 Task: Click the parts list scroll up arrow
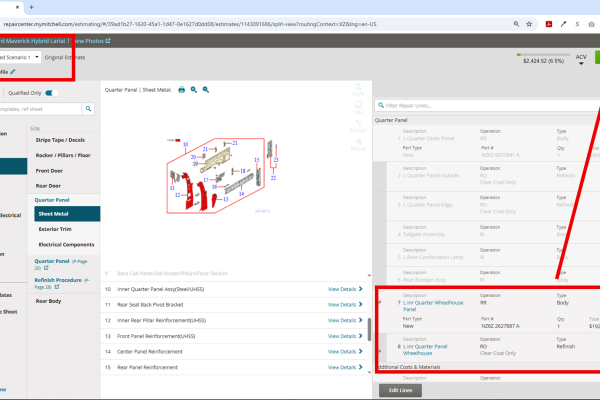tap(369, 275)
